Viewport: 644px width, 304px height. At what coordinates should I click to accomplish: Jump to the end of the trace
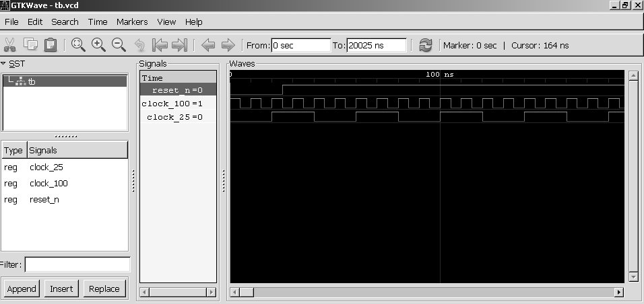(x=179, y=45)
